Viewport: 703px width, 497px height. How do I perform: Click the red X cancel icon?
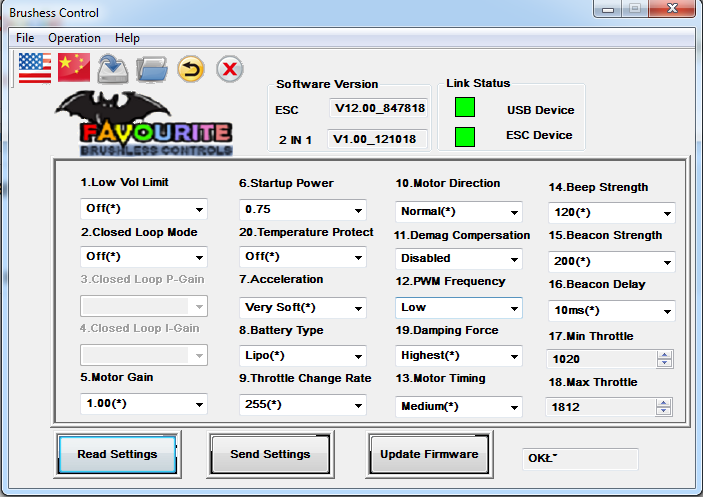click(x=230, y=69)
